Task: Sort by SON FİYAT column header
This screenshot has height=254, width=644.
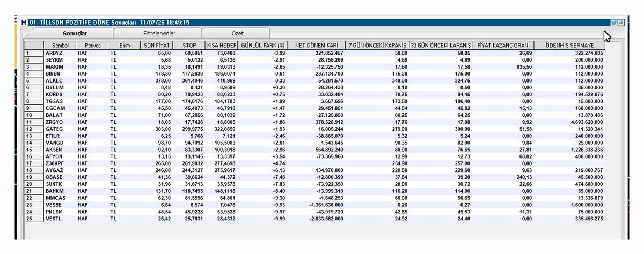Action: click(156, 46)
